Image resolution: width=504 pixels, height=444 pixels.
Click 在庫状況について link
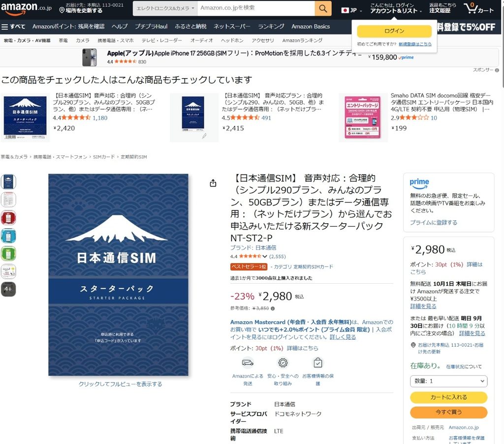464,367
